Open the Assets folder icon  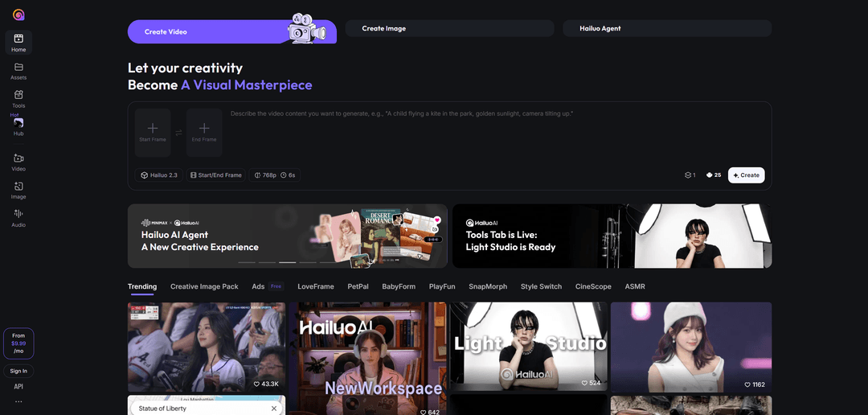[18, 67]
